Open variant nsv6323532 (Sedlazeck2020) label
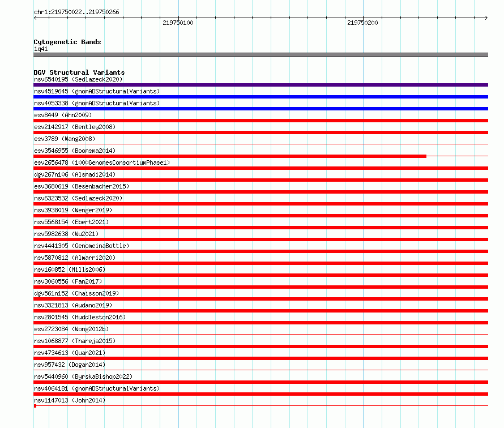Screen dimensions: 504x428 coord(78,198)
